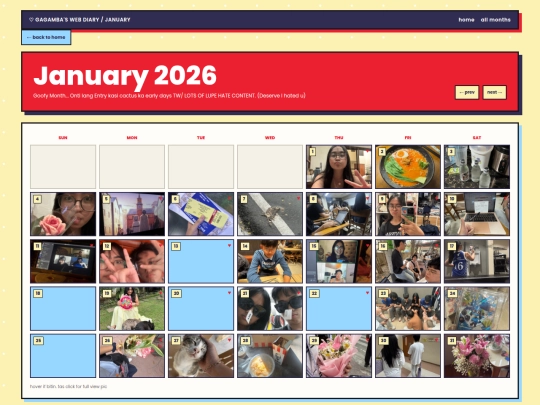Open the blue January 13 entry
Image resolution: width=540 pixels, height=405 pixels.
201,261
